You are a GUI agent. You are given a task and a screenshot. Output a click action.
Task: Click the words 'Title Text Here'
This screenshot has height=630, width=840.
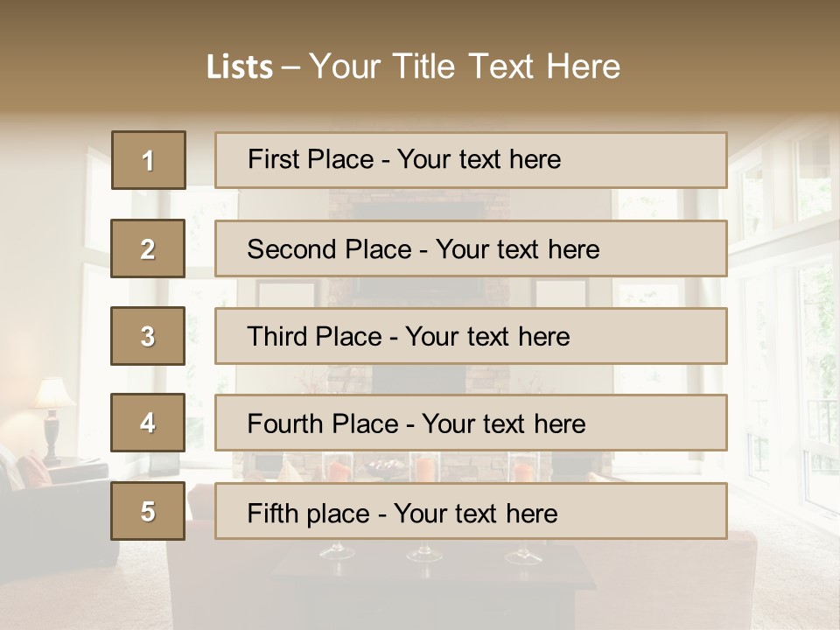[507, 66]
